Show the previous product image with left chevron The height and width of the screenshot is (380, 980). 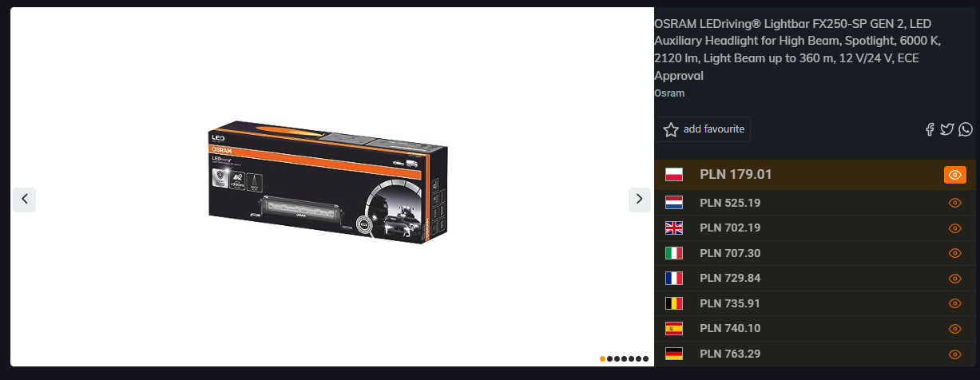coord(24,200)
